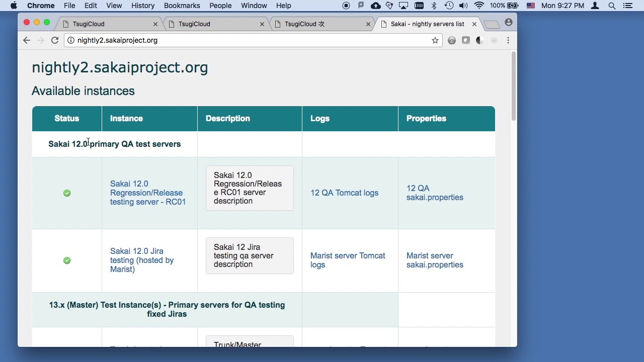View 12 QA Tomcat logs

(x=344, y=193)
